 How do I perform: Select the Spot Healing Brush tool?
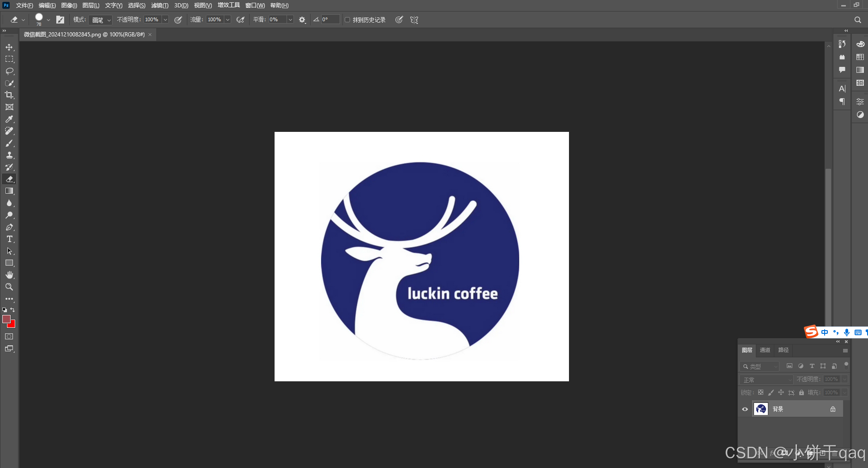(x=9, y=131)
